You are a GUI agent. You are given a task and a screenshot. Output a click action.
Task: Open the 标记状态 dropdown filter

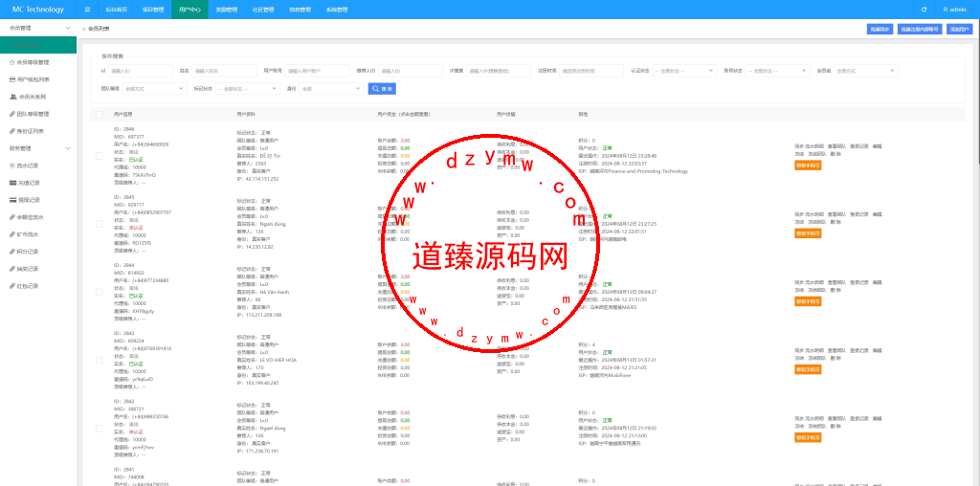pyautogui.click(x=247, y=89)
